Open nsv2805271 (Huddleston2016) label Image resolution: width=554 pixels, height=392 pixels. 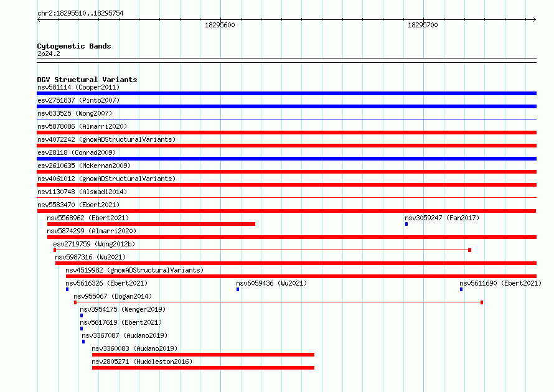(x=142, y=362)
